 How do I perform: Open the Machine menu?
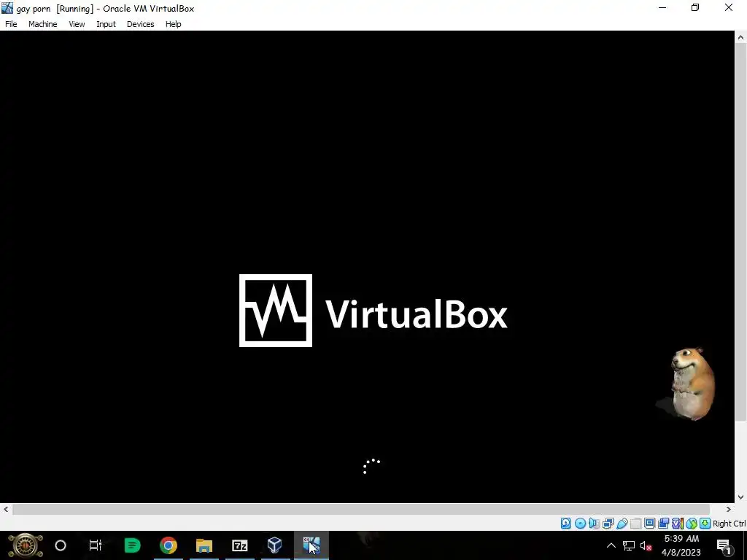point(43,24)
